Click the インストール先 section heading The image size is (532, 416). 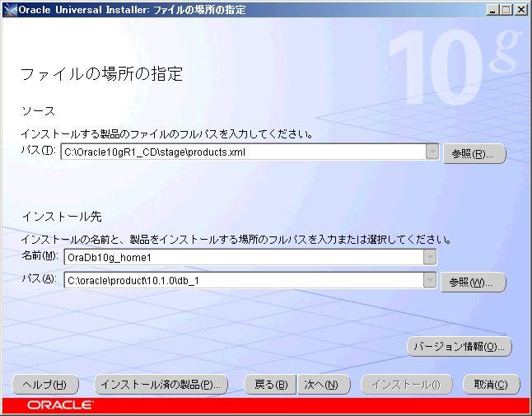click(62, 216)
